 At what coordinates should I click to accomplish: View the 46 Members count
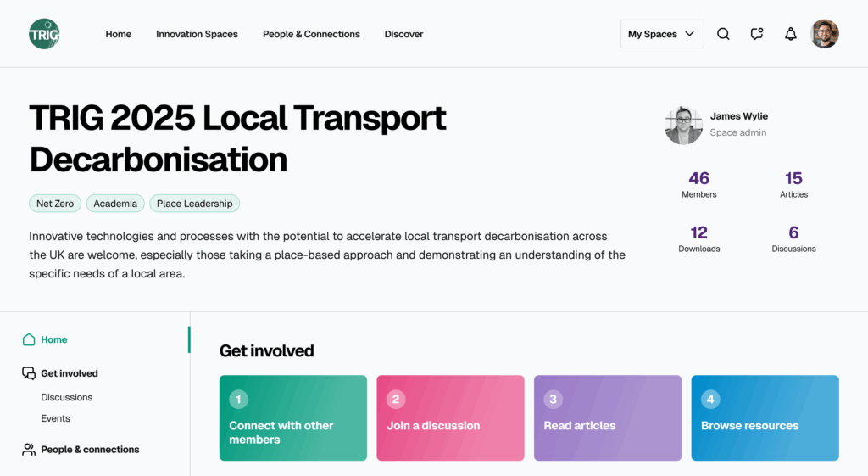tap(699, 184)
